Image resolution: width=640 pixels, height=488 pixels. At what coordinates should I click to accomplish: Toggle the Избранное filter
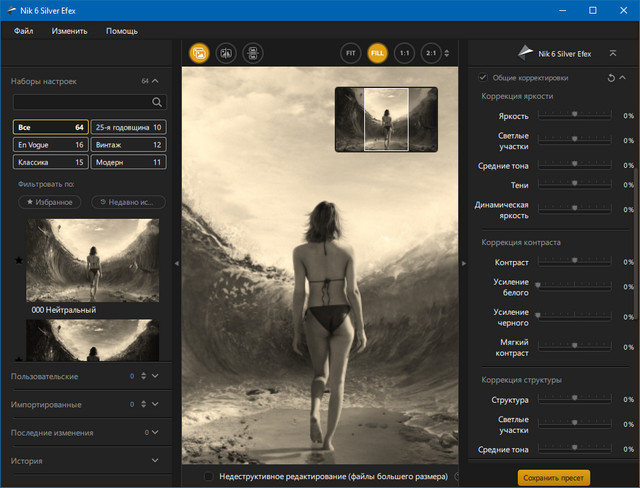[x=49, y=202]
